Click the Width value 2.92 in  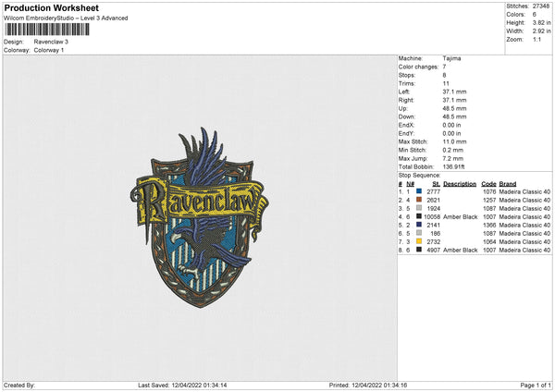[x=541, y=31]
